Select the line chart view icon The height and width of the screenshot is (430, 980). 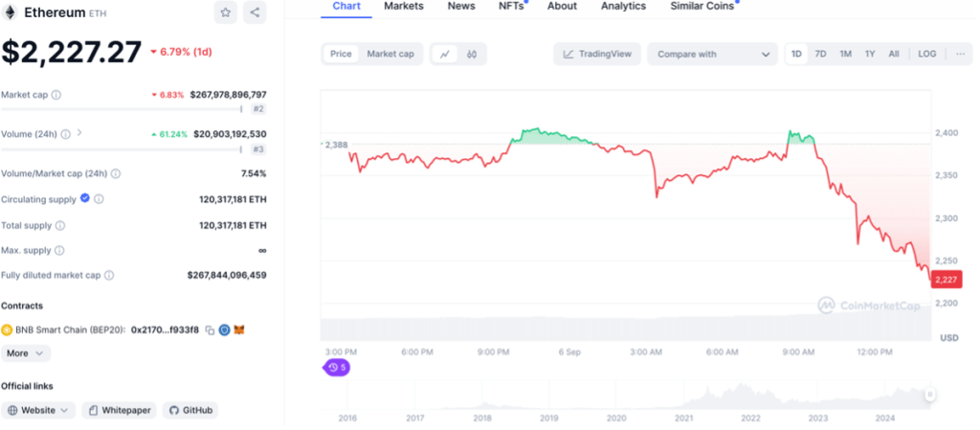445,55
